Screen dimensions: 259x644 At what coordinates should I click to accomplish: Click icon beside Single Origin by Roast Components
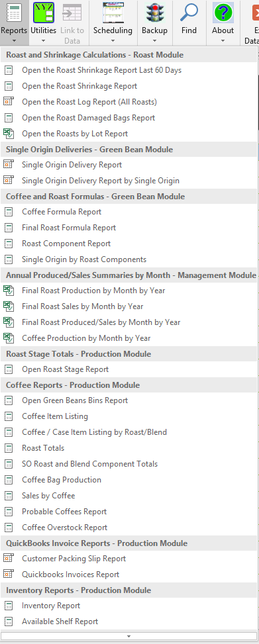(9, 259)
